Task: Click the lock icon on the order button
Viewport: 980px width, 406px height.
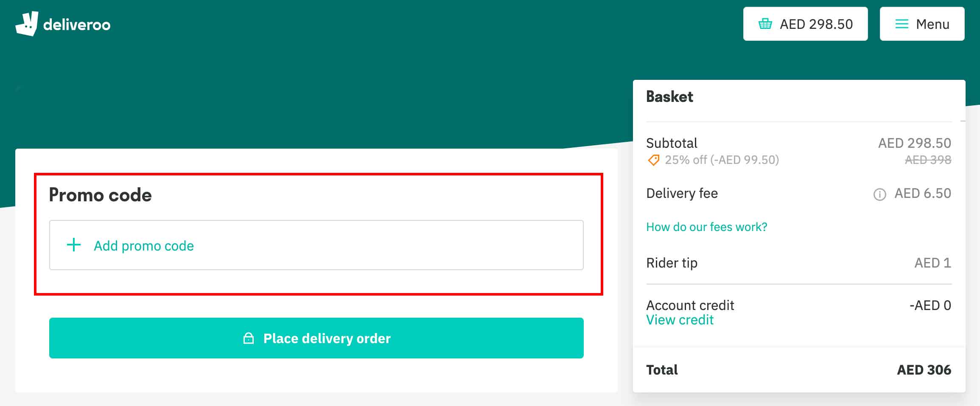Action: pos(248,338)
